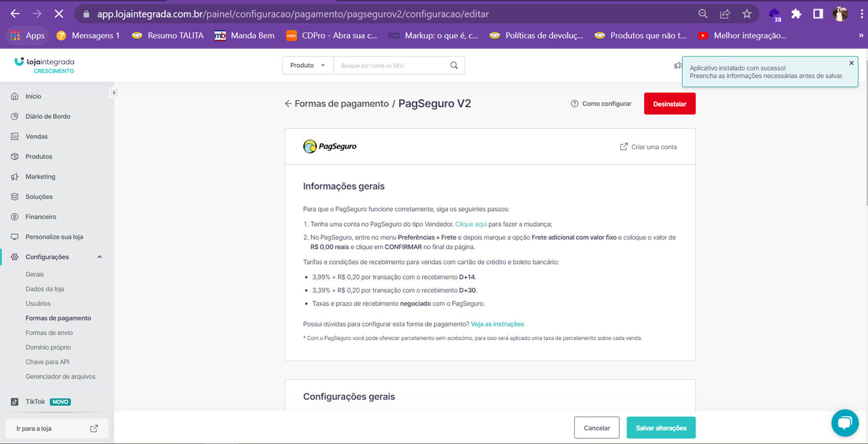Click the Clique aqui link

click(x=471, y=224)
